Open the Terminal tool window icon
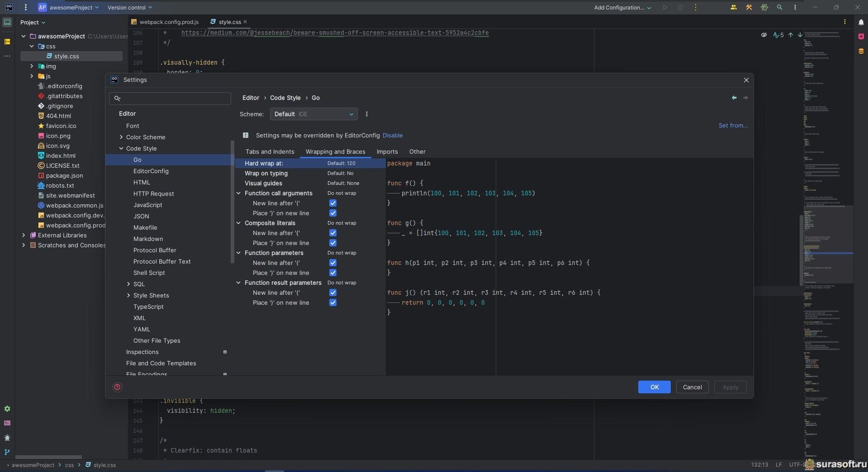This screenshot has height=472, width=868. [7, 423]
